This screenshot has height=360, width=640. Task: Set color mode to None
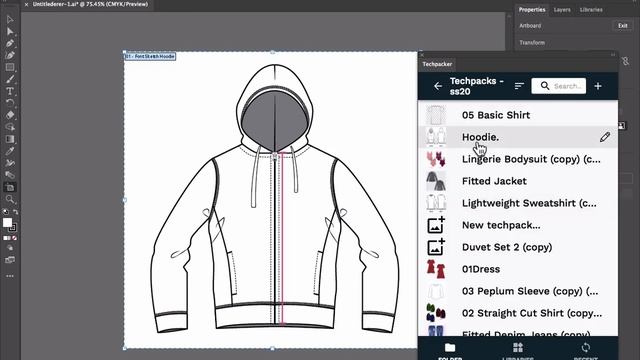click(x=15, y=238)
